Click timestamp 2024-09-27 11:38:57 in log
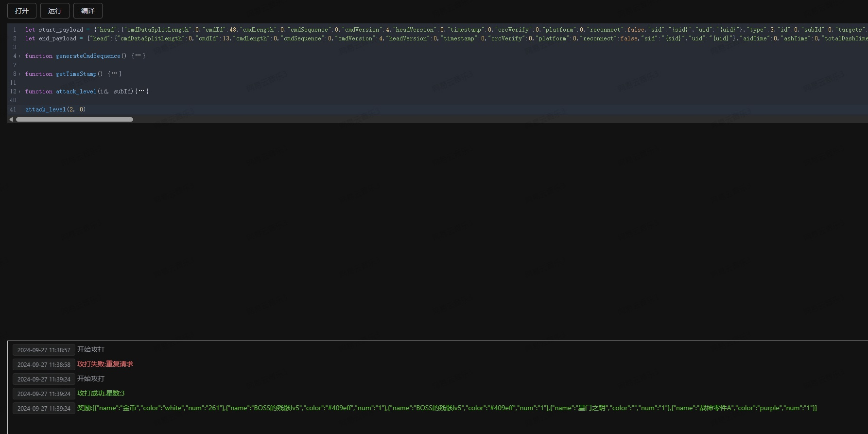 [x=44, y=350]
